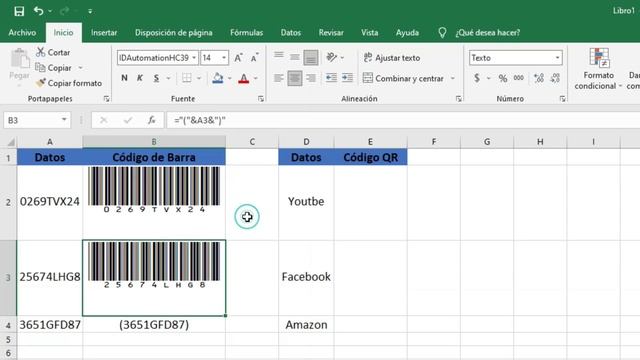
Task: Click the Undo arrow icon
Action: click(x=39, y=11)
